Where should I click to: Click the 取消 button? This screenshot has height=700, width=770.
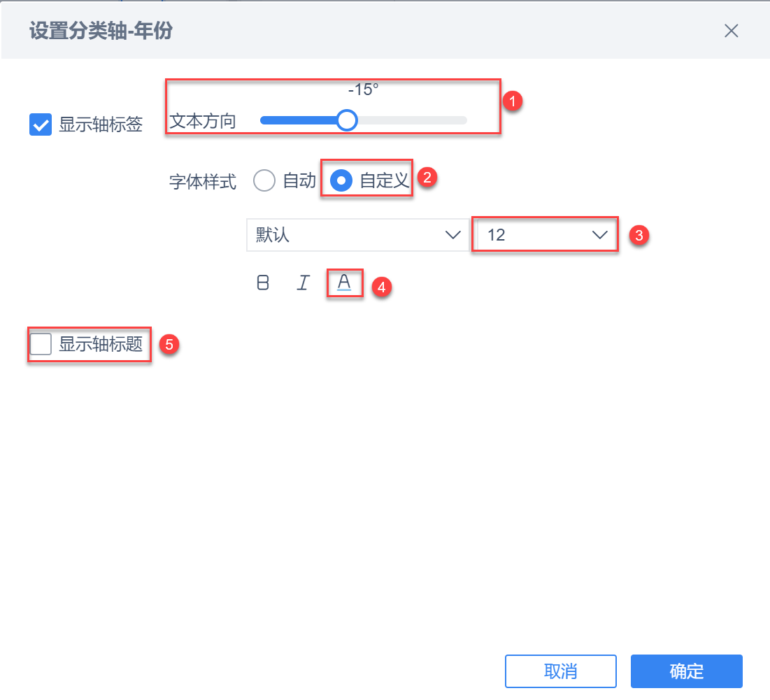[x=560, y=671]
